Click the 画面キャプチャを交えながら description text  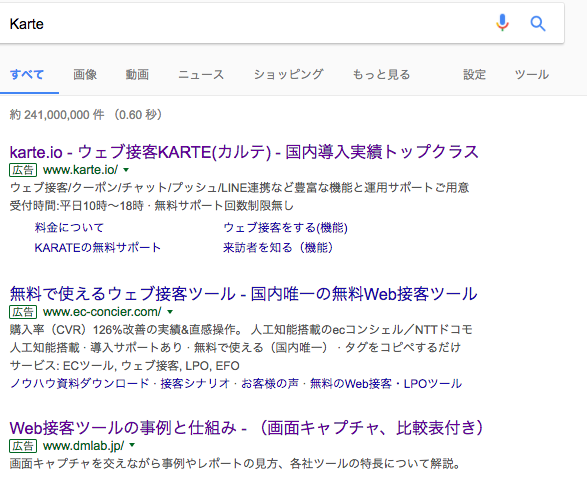[235, 463]
